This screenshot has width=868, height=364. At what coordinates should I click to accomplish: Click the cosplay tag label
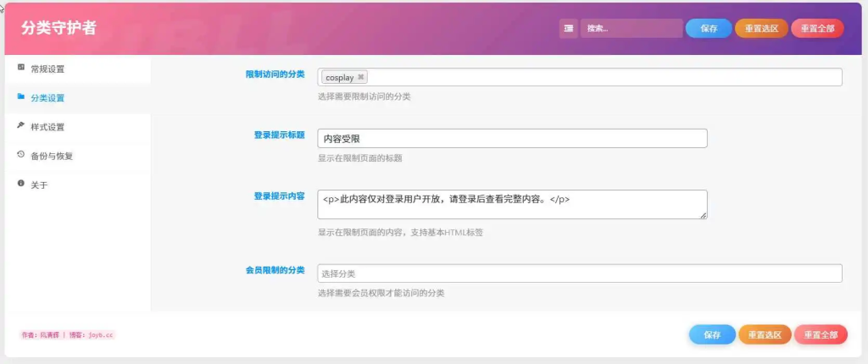[339, 77]
